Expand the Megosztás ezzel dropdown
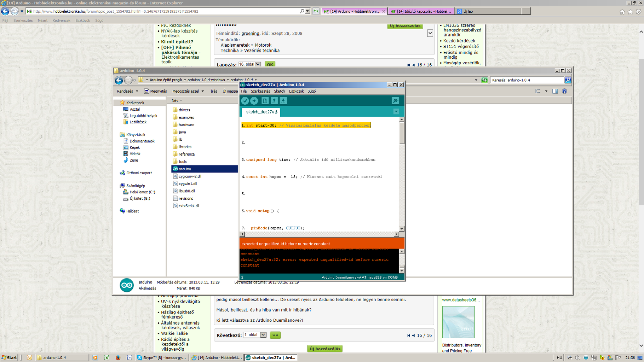Viewport: 644px width, 362px height. coord(188,91)
